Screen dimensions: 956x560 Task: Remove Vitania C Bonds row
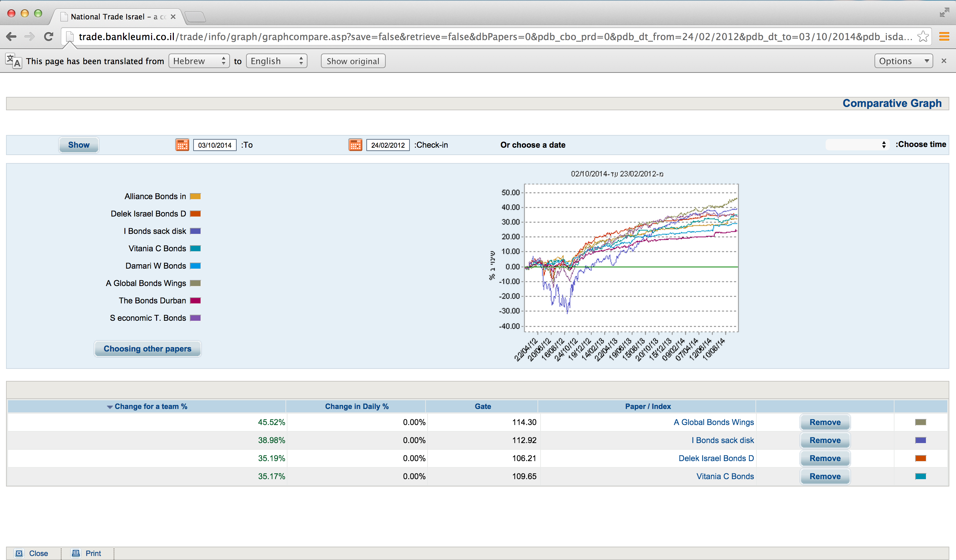[825, 476]
